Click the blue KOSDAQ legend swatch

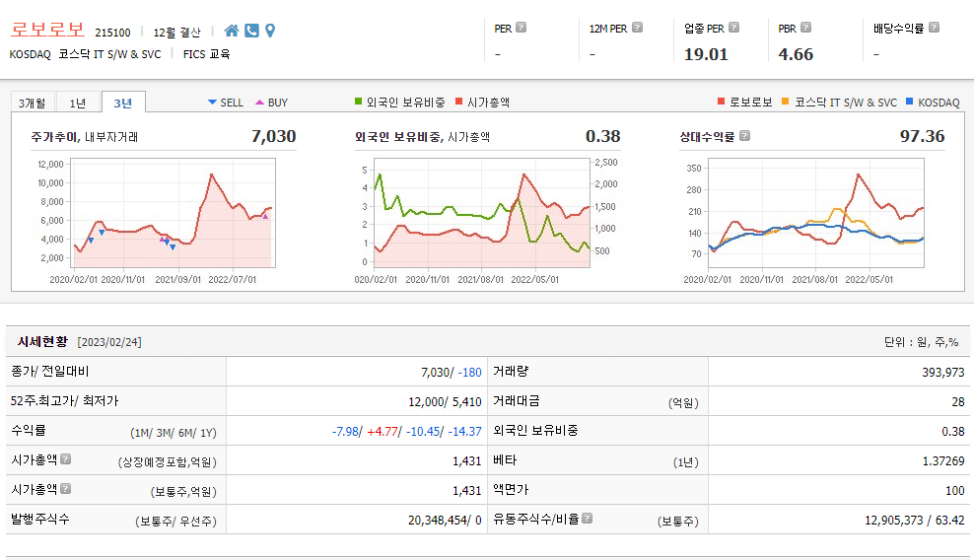tap(909, 102)
